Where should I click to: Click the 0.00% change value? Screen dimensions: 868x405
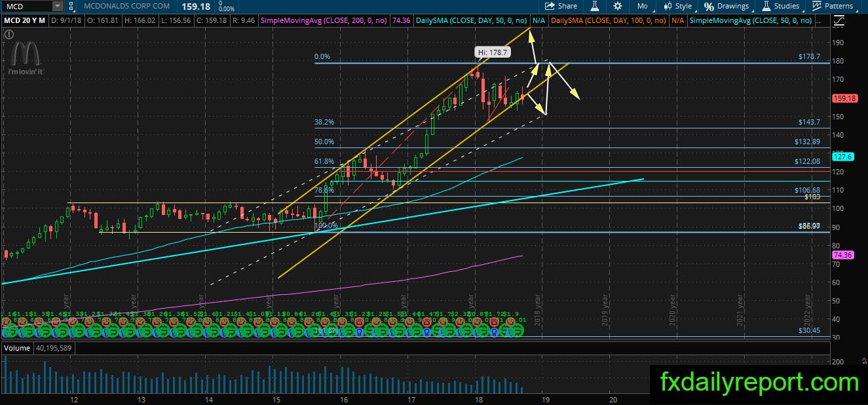(x=226, y=9)
